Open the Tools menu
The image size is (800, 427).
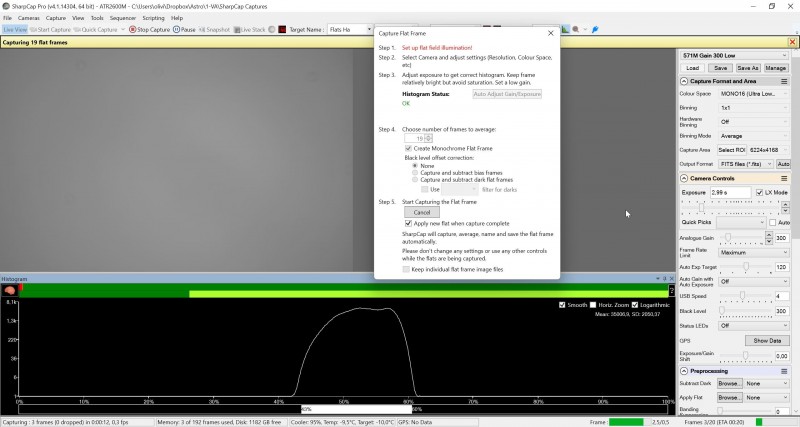tap(97, 18)
